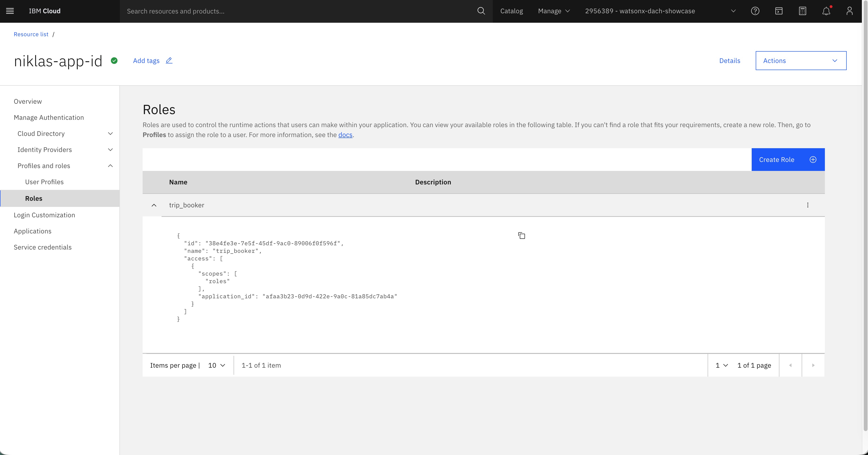This screenshot has width=868, height=455.
Task: Open the account switcher dropdown
Action: click(660, 11)
